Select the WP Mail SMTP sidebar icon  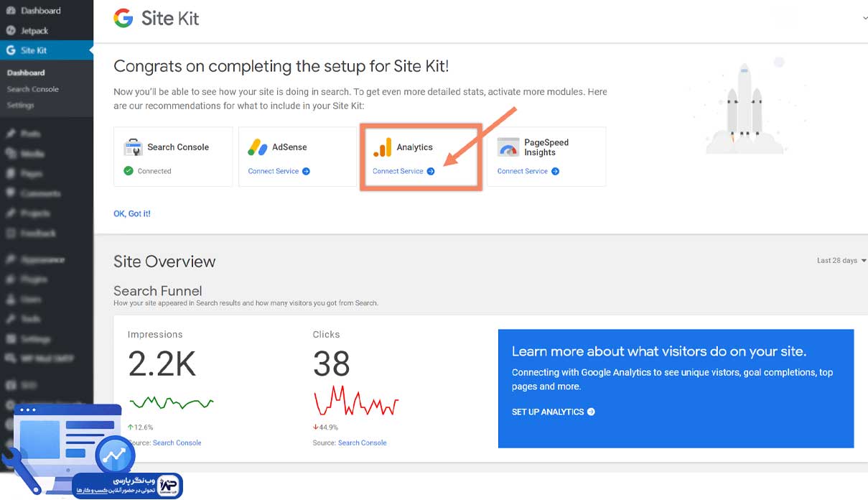(x=10, y=358)
